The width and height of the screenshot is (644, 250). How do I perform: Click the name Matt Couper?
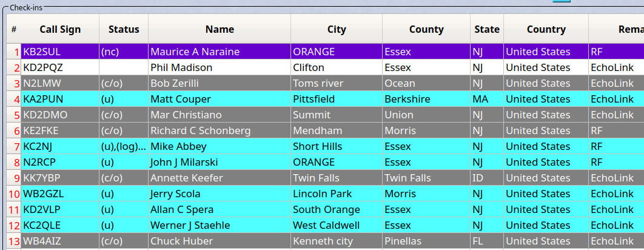click(220, 99)
